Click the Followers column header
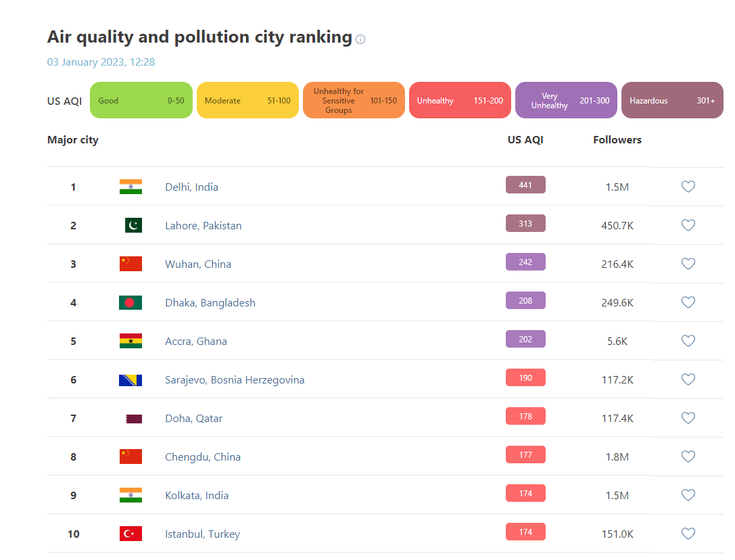 tap(617, 140)
